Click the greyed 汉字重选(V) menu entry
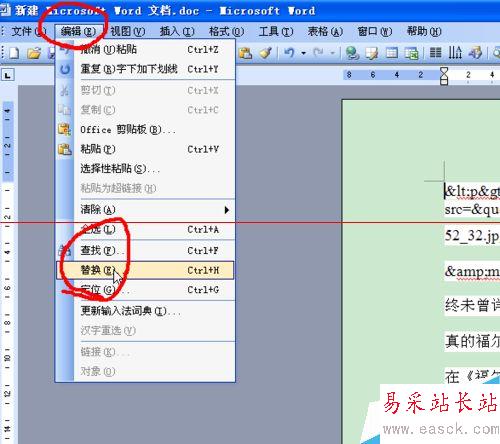Viewport: 500px width, 444px height. 146,331
